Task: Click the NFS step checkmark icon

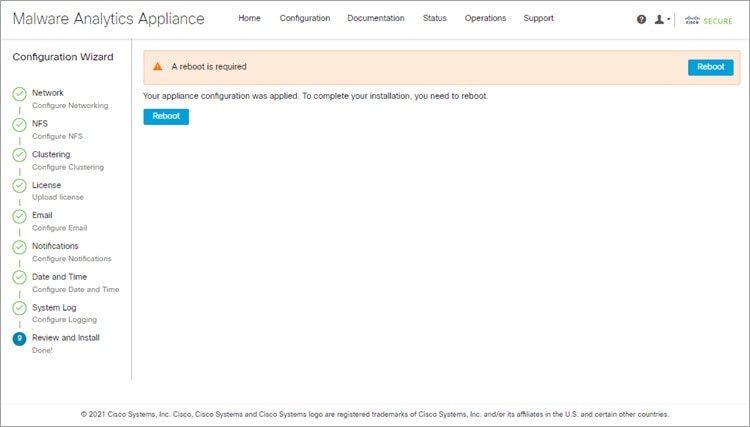Action: point(19,125)
